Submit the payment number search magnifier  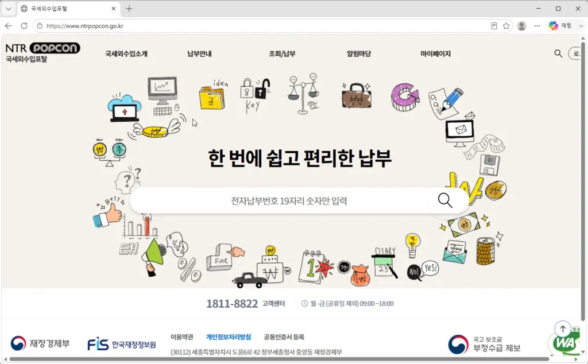[445, 200]
